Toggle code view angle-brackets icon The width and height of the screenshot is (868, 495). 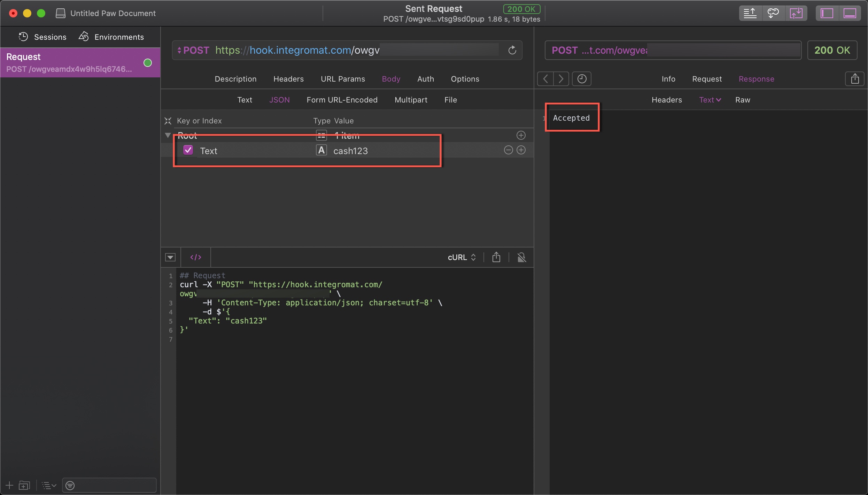195,257
